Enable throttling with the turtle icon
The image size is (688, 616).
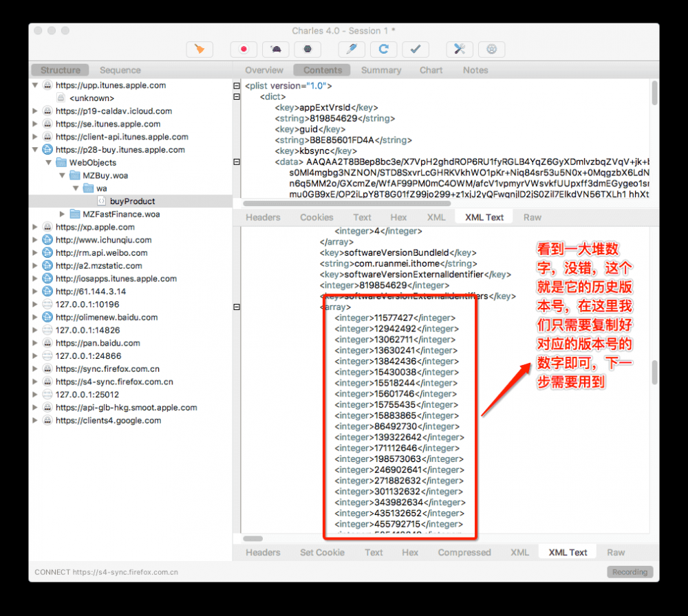click(x=276, y=49)
